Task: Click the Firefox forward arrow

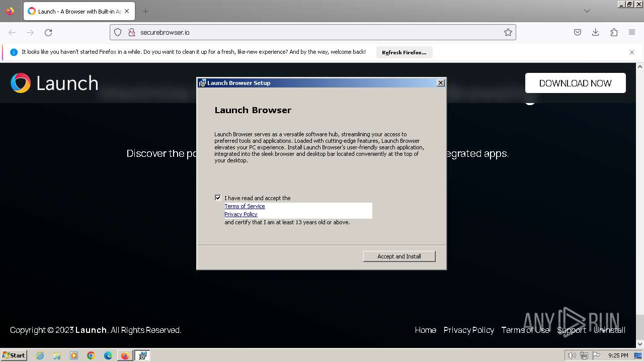Action: [30, 32]
